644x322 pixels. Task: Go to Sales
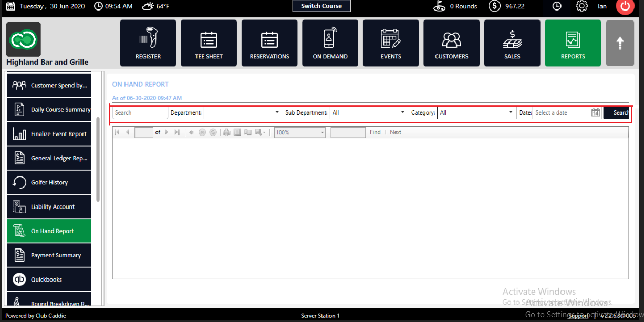click(512, 43)
